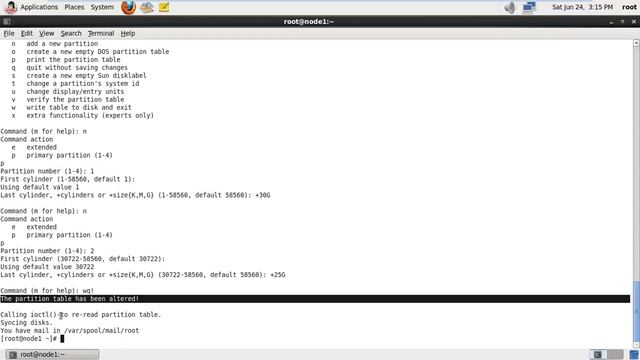The width and height of the screenshot is (640, 360).
Task: Click the 'First cylinder (30722-58560, default 30722)' line
Action: [82, 259]
